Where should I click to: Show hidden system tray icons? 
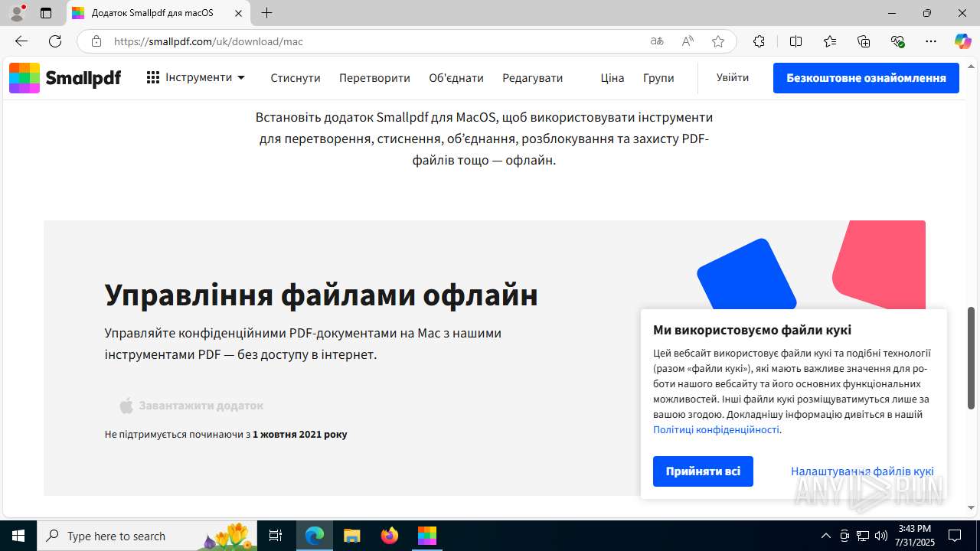coord(825,536)
